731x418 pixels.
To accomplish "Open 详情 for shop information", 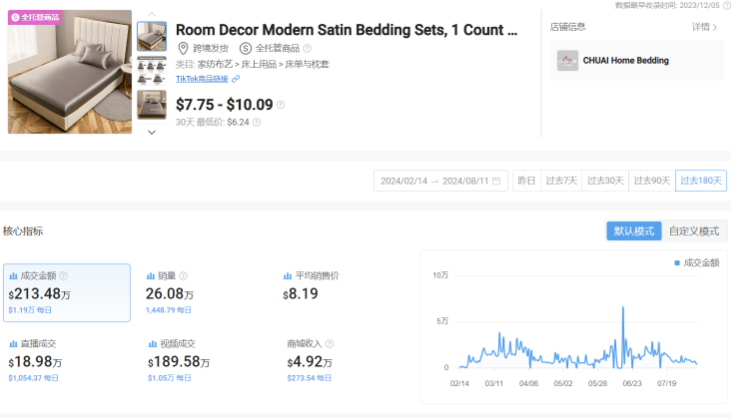I will coord(704,27).
